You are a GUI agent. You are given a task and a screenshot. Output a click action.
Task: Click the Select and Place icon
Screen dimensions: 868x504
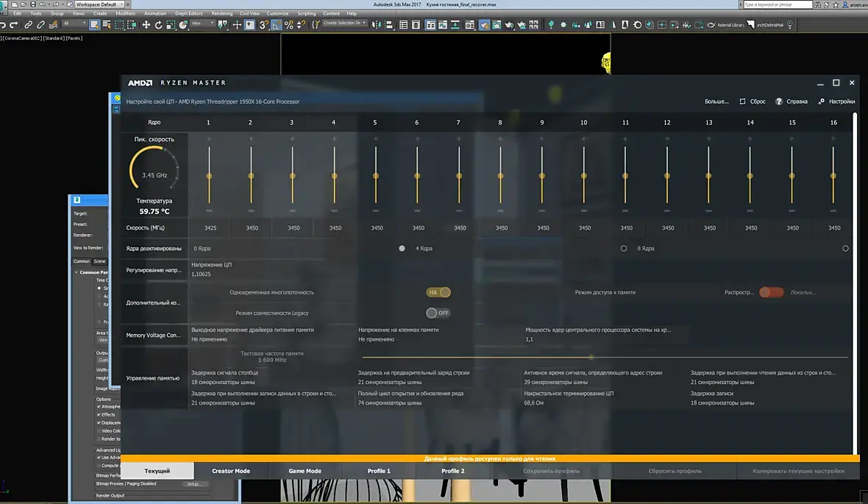click(x=182, y=25)
